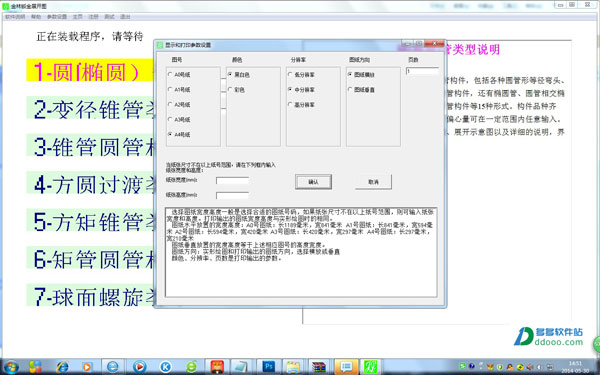Screen dimensions: 600x375
Task: Click the 纸张高度 height input field
Action: pyautogui.click(x=232, y=196)
